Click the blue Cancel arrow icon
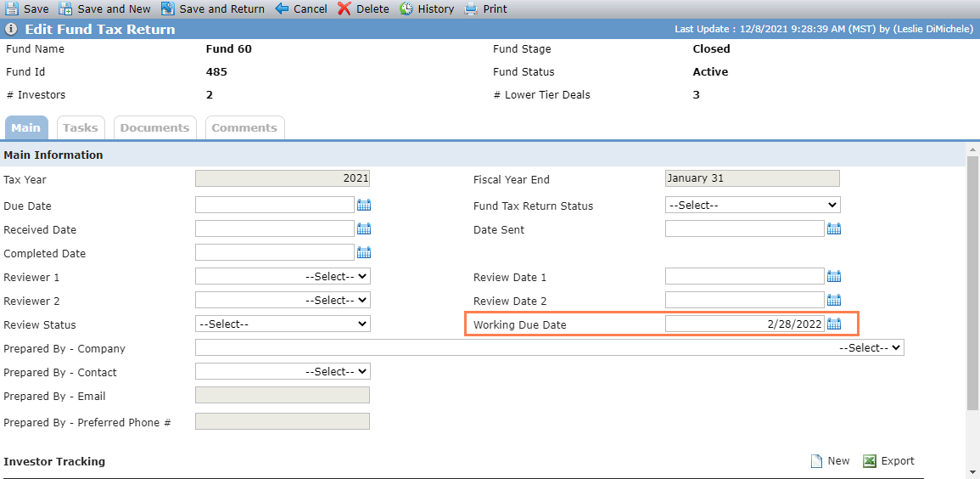980x479 pixels. (282, 8)
